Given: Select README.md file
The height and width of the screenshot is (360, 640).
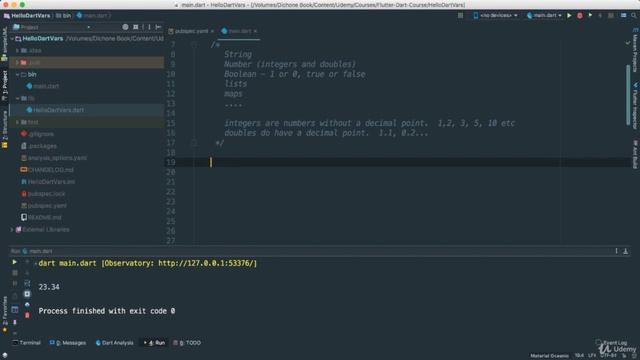Looking at the screenshot, I should (x=41, y=218).
